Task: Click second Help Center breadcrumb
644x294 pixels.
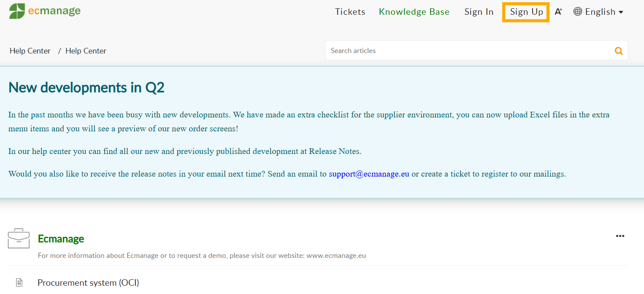Action: click(86, 51)
